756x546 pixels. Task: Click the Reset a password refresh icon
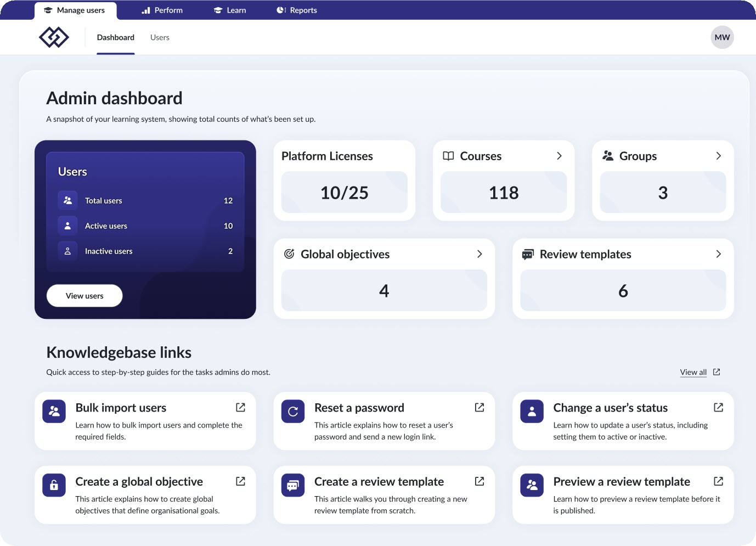point(293,411)
